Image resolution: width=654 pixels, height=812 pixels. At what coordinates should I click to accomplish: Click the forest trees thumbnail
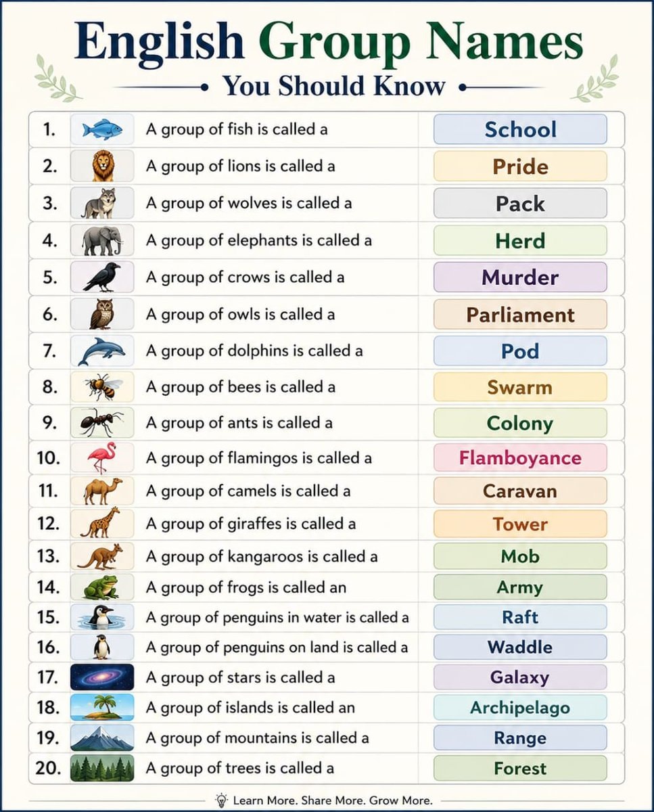coord(102,768)
